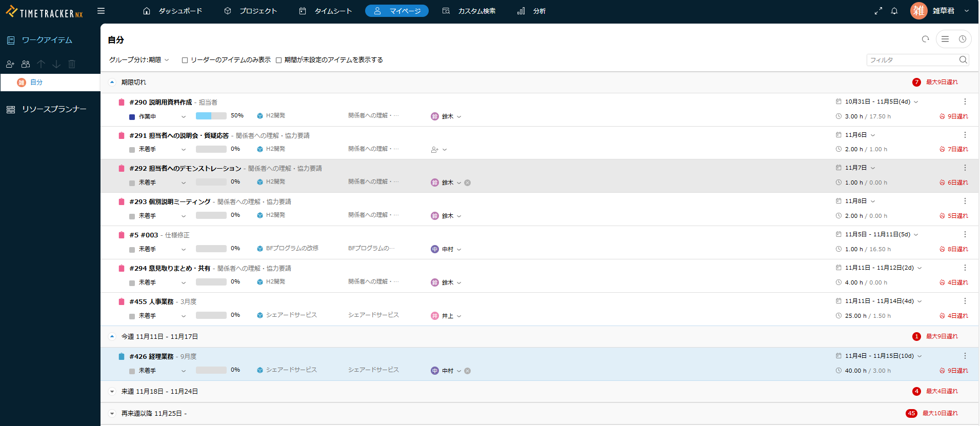The height and width of the screenshot is (426, 980).
Task: Refresh the work item list
Action: (x=925, y=39)
